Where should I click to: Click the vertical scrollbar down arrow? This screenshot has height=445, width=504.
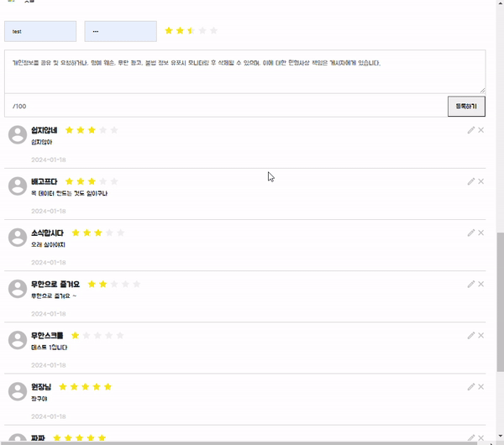[500, 436]
